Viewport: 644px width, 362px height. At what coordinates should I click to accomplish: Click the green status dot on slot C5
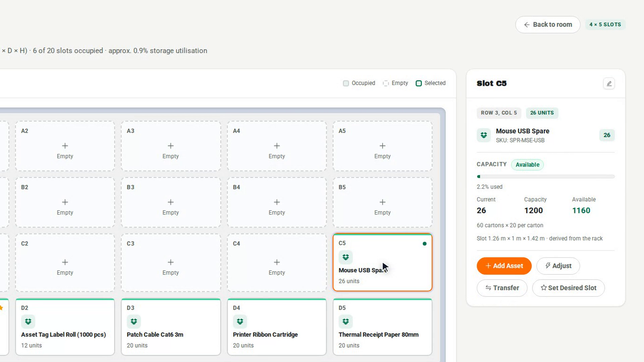click(x=425, y=244)
